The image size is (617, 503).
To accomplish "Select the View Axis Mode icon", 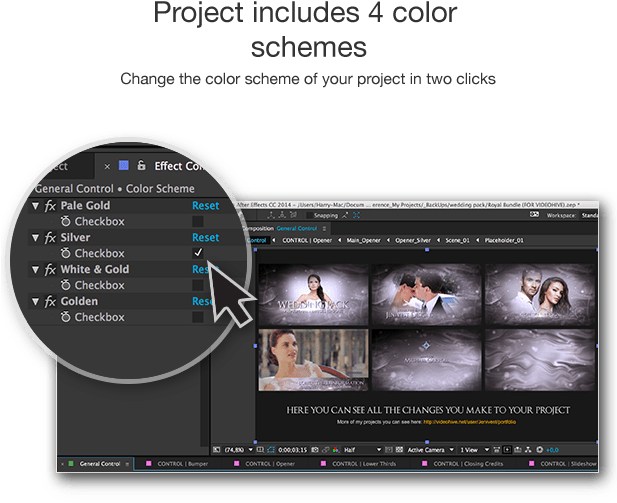I will pyautogui.click(x=294, y=215).
